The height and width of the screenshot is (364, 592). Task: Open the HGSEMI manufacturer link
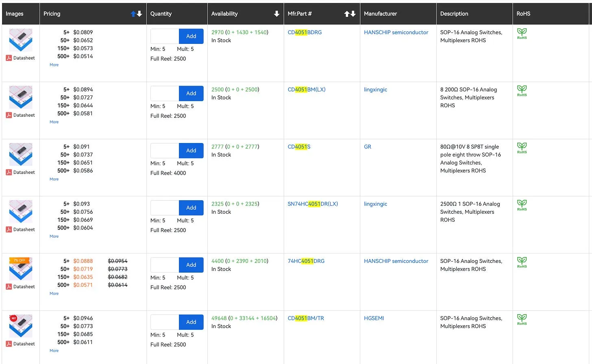[374, 318]
